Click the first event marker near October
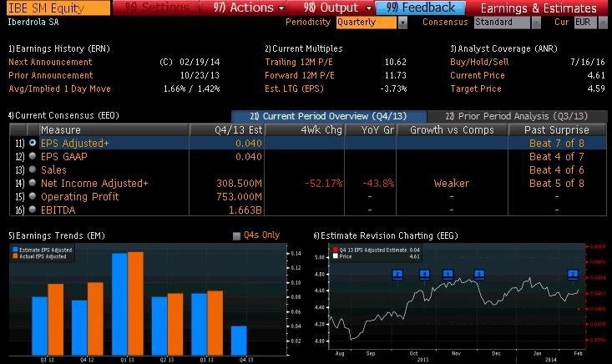The height and width of the screenshot is (364, 612). [397, 275]
